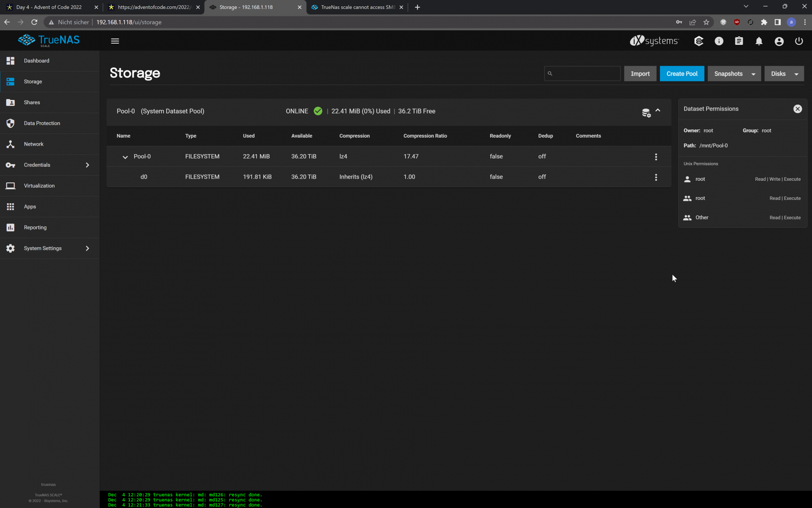Go back to the previous page
812x508 pixels.
[7, 22]
